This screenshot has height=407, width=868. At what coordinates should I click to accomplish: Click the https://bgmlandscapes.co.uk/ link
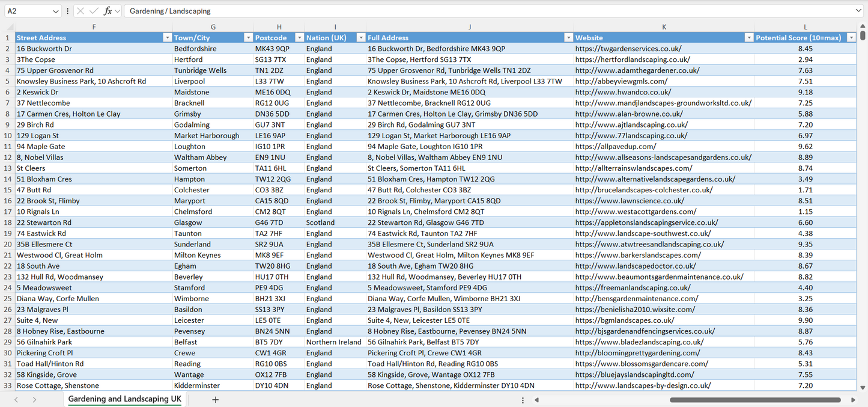point(624,320)
